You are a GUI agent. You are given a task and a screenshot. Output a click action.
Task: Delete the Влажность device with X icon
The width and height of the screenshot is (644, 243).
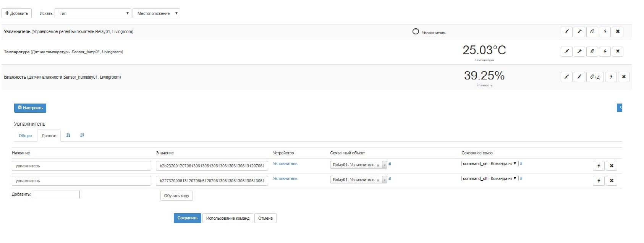[x=624, y=77]
